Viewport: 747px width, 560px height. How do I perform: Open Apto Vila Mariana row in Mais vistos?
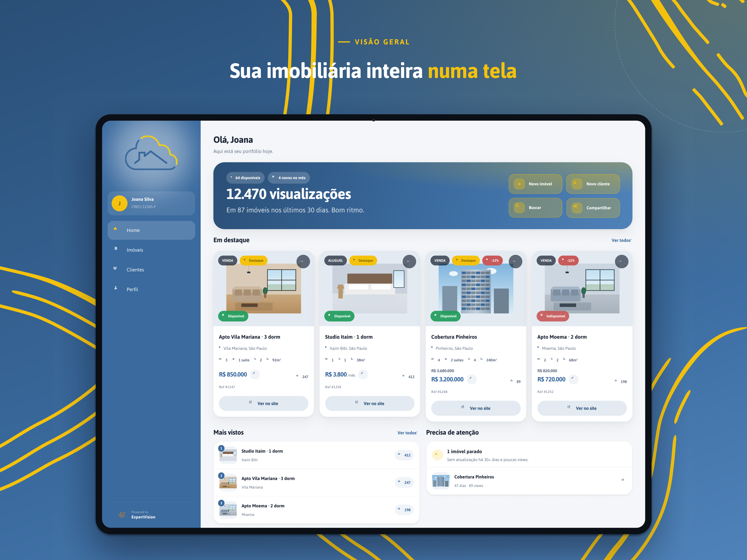point(316,483)
